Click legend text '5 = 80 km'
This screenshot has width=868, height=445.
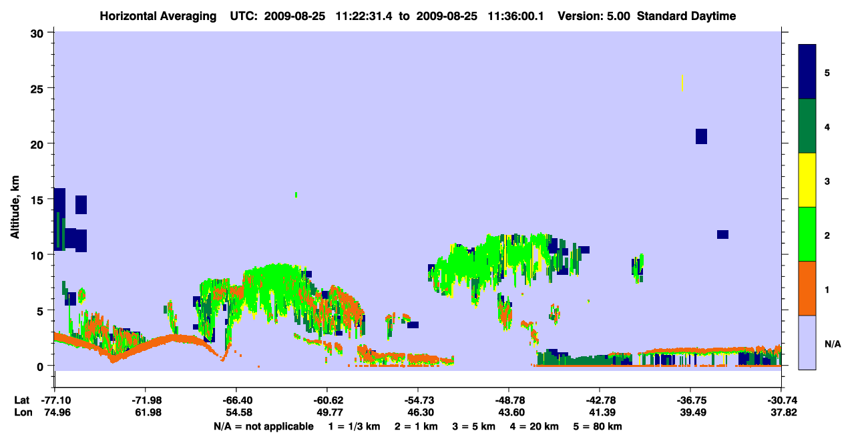598,426
